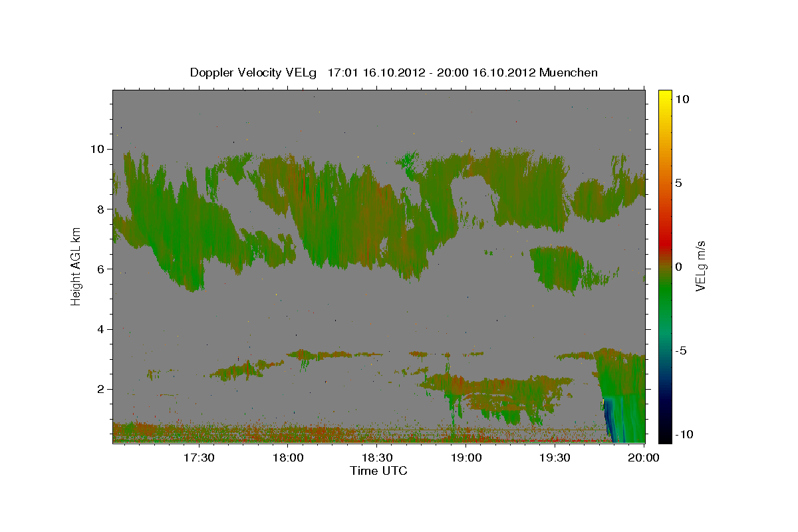Click the colorbar value label 10
798x532 pixels.
682,98
